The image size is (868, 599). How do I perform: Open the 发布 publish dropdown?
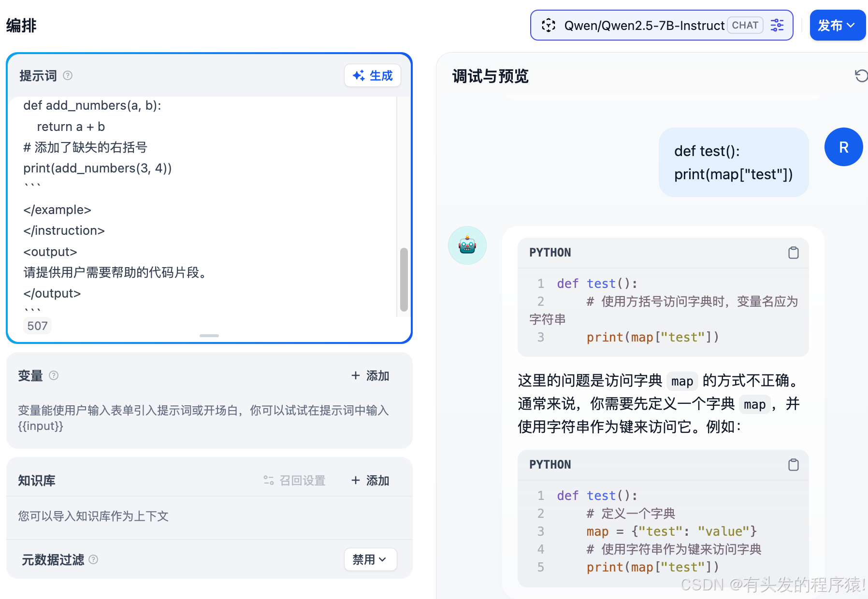point(838,25)
